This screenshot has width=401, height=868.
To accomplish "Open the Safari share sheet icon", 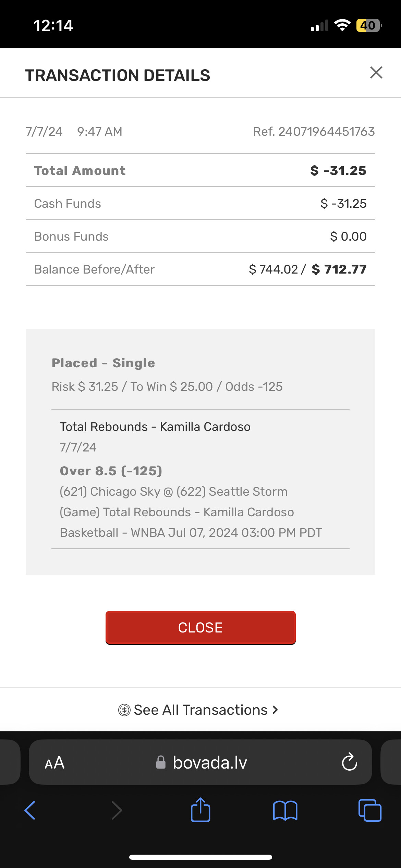I will coord(200,810).
